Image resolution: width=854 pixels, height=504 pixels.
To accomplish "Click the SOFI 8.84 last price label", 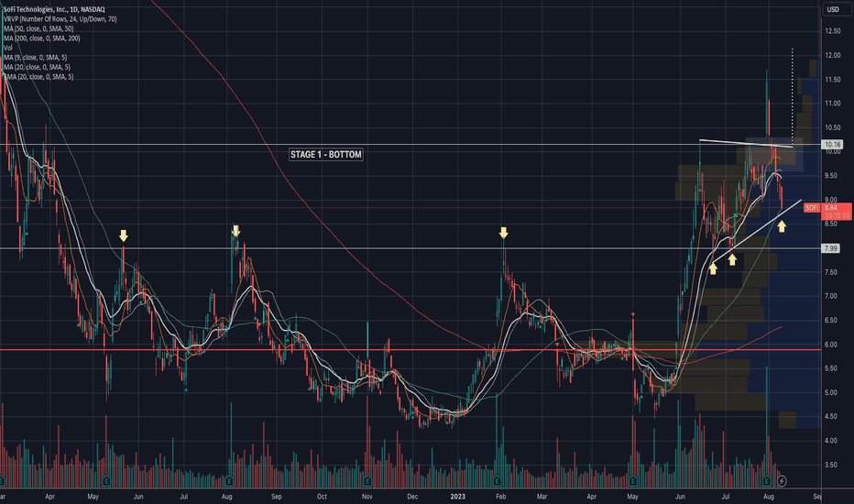I will pyautogui.click(x=827, y=212).
